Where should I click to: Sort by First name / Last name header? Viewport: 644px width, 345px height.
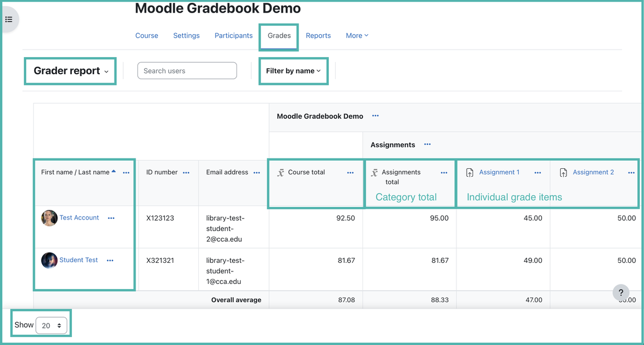[x=75, y=172]
